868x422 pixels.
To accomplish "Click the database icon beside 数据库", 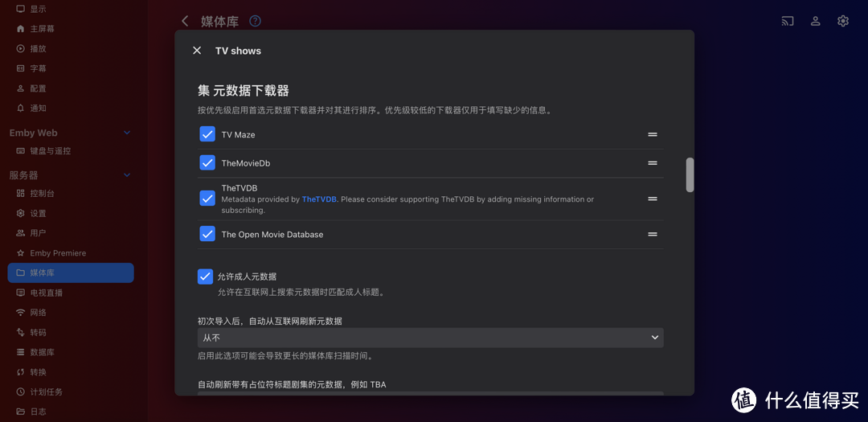I will 20,352.
